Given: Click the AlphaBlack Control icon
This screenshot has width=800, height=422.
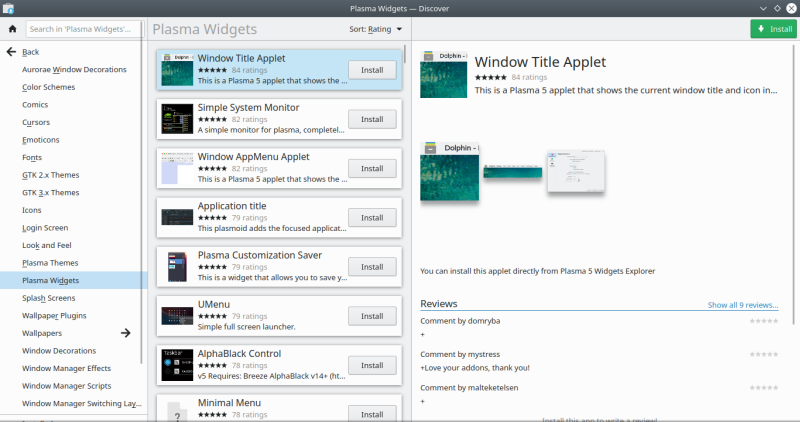Looking at the screenshot, I should click(x=177, y=365).
